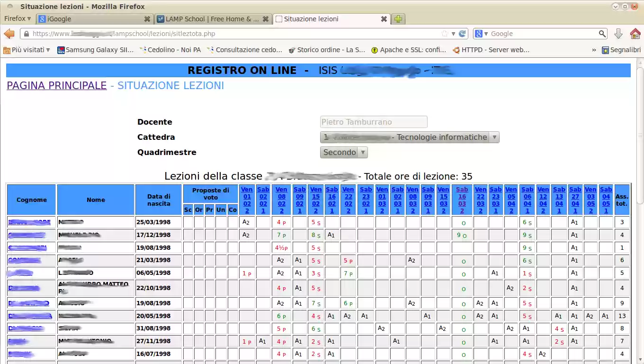Screen dimensions: 644x364
Task: Click the search magnifier icon
Action: [x=602, y=34]
